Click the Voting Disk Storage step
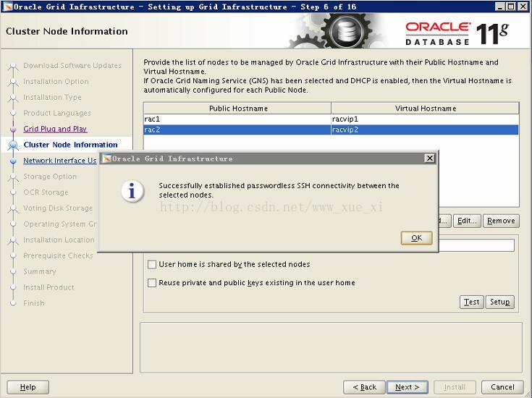532x398 pixels. point(58,208)
